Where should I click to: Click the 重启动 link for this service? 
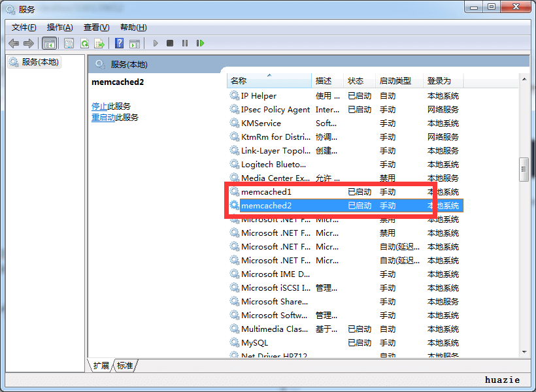tap(103, 118)
